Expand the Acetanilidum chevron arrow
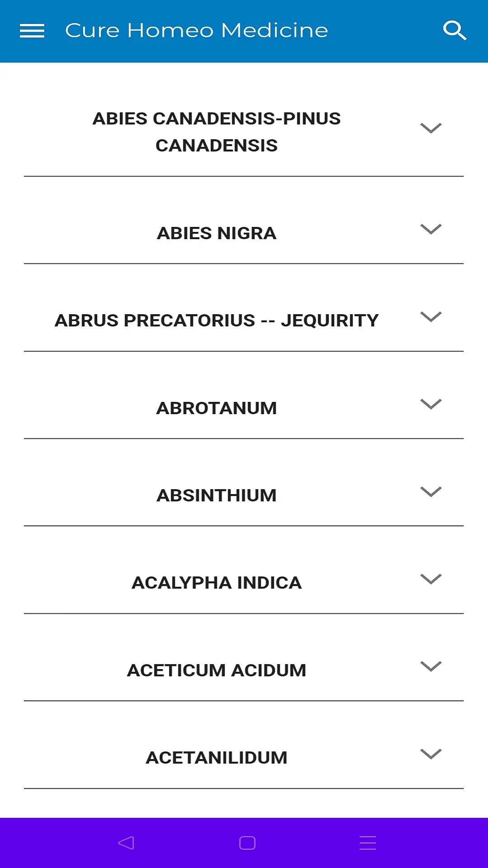The width and height of the screenshot is (488, 868). (431, 754)
